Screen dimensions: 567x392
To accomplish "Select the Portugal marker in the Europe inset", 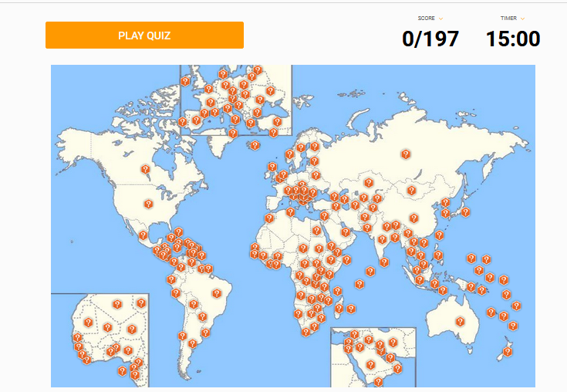I will tap(183, 121).
